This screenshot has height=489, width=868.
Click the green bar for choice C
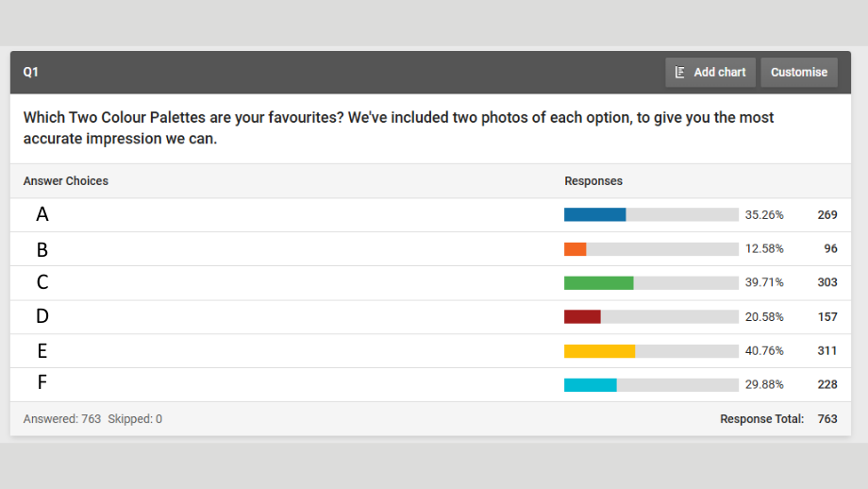pyautogui.click(x=599, y=283)
